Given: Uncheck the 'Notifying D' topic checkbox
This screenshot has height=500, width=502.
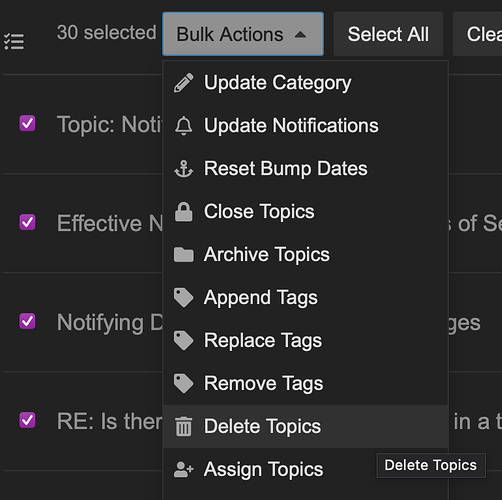Looking at the screenshot, I should pyautogui.click(x=27, y=321).
